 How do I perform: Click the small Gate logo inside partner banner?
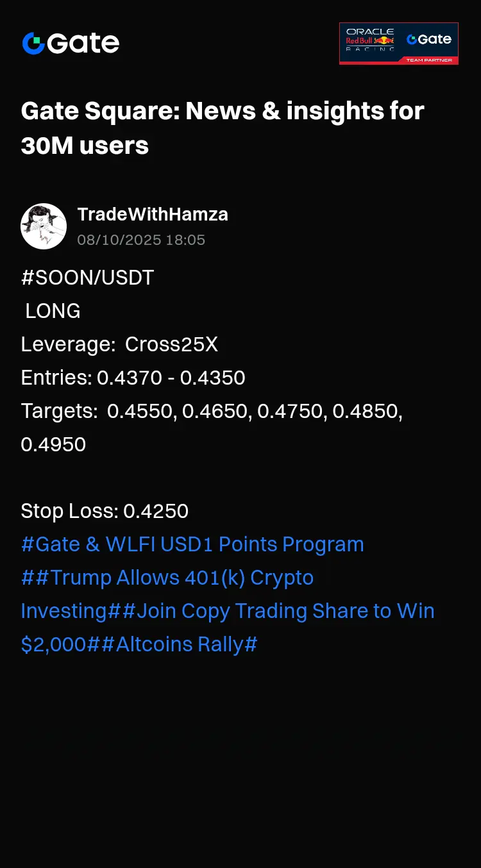[x=429, y=40]
